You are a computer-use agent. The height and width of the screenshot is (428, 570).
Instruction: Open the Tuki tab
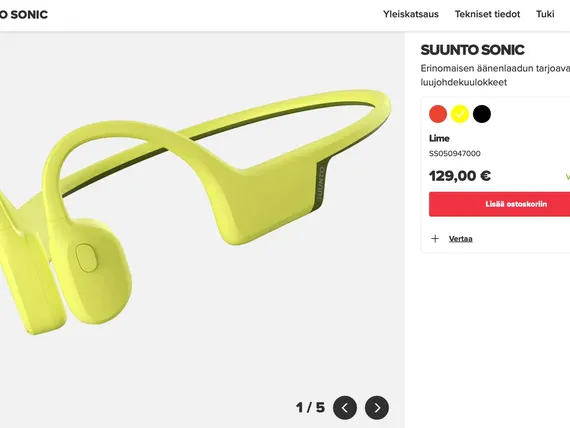pos(545,14)
